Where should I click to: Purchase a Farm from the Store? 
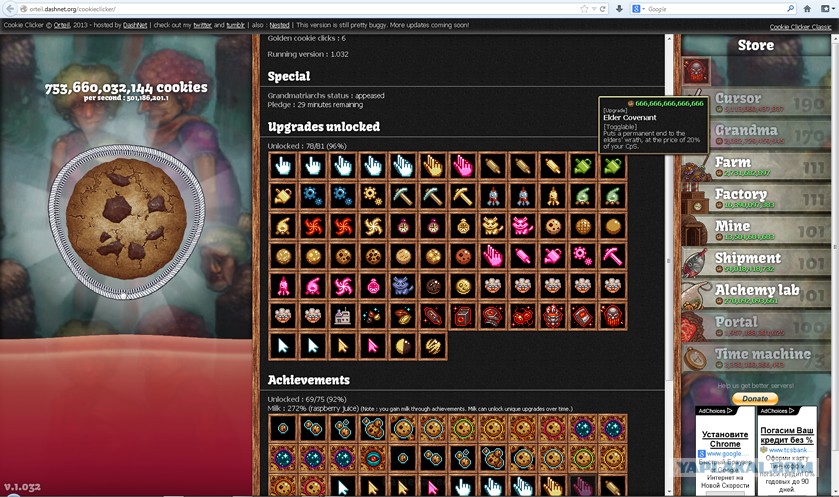point(757,166)
